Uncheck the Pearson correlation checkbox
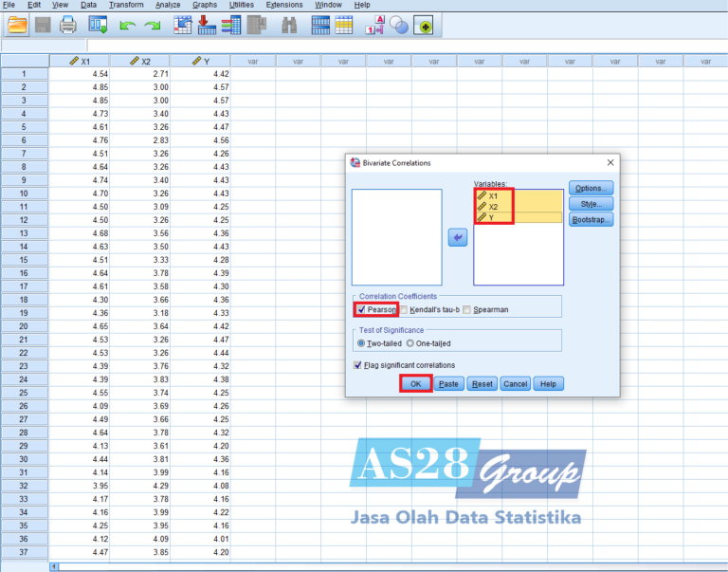This screenshot has height=572, width=728. tap(361, 309)
